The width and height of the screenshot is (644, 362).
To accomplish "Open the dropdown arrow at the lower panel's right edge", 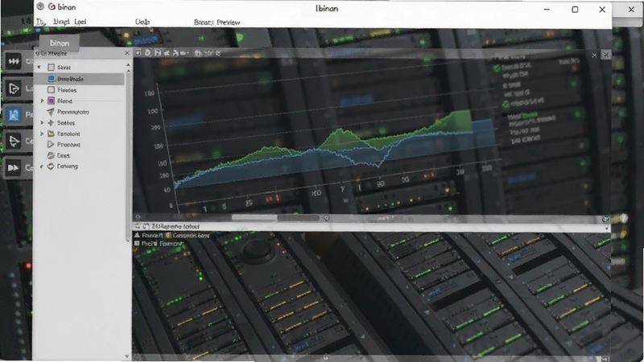I will click(x=607, y=228).
